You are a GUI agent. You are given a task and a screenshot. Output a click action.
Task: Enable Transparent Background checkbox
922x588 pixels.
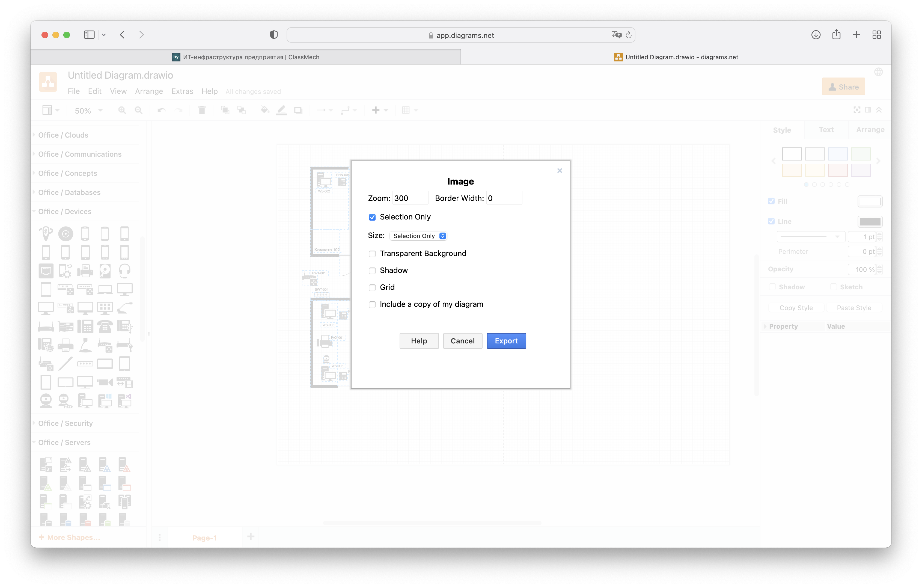click(x=372, y=254)
